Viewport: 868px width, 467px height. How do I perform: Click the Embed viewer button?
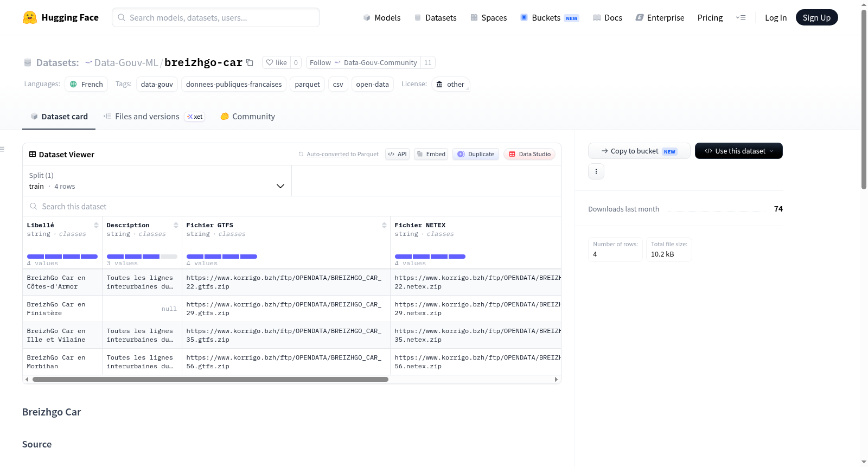[431, 154]
